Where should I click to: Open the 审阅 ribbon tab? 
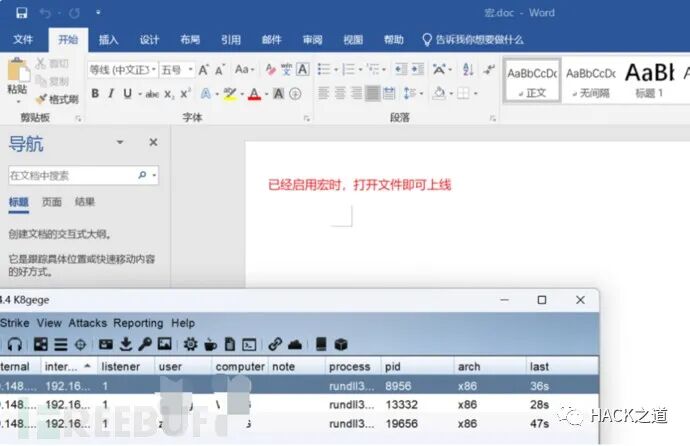click(x=312, y=40)
